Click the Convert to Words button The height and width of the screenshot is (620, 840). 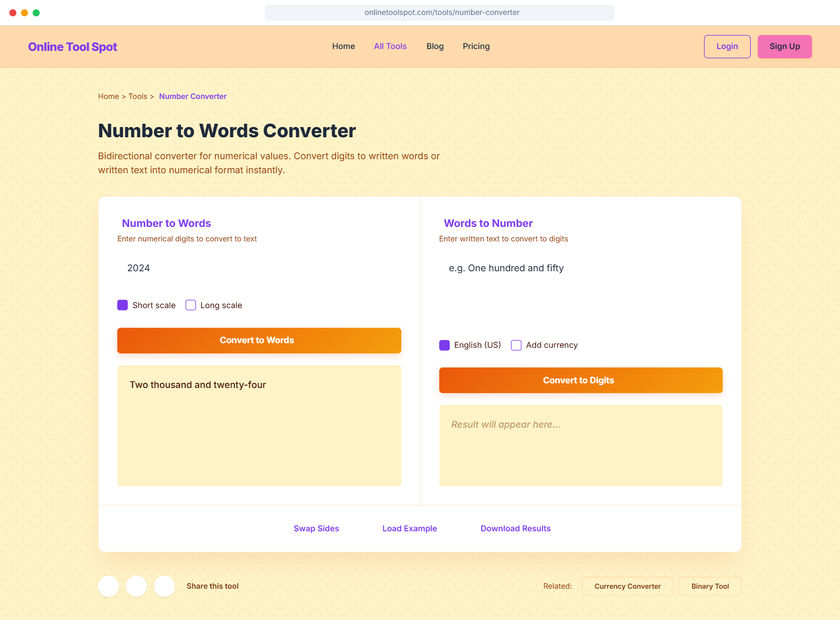(259, 340)
